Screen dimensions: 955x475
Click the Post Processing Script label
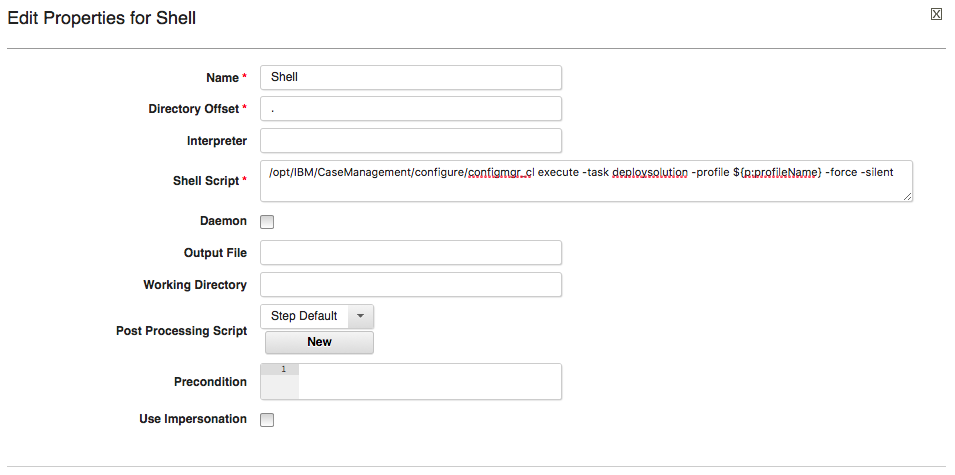coord(181,331)
